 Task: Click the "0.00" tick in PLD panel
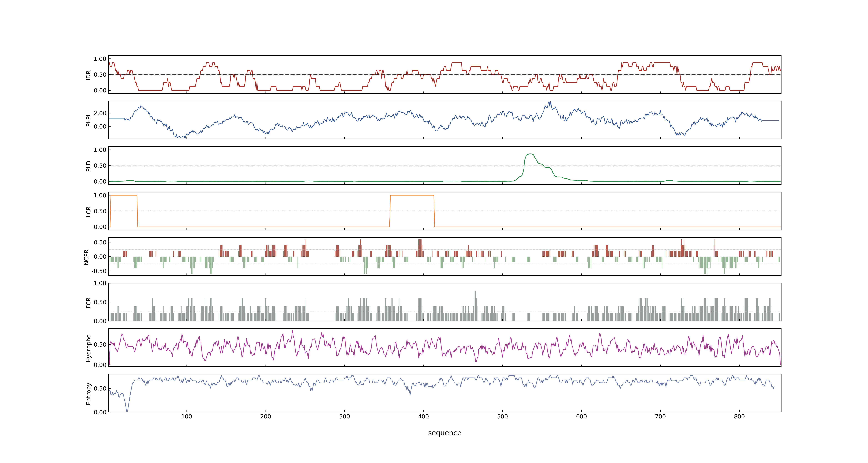click(100, 182)
